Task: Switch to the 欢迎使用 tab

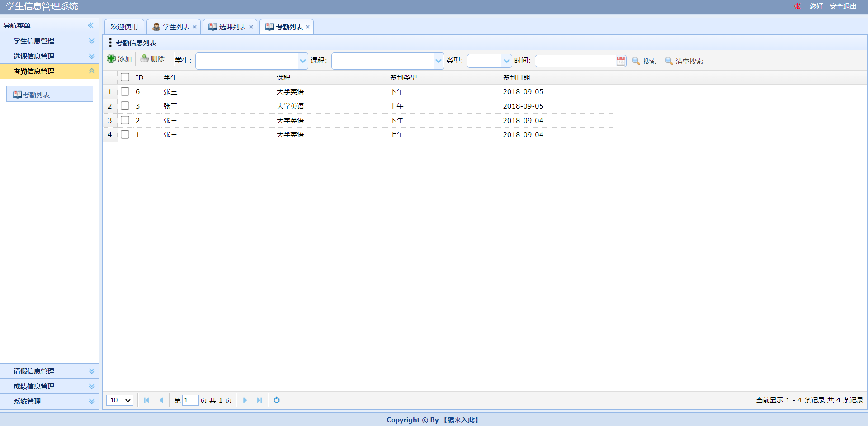Action: (124, 27)
